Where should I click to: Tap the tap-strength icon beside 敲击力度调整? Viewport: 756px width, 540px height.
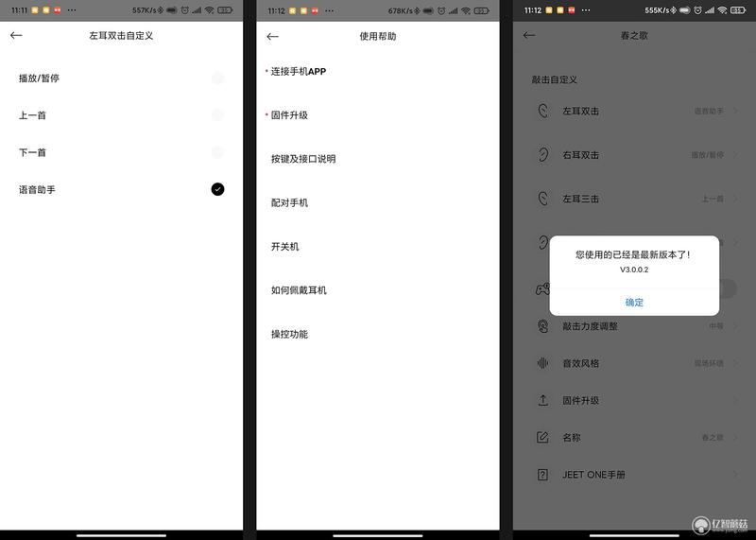[542, 326]
